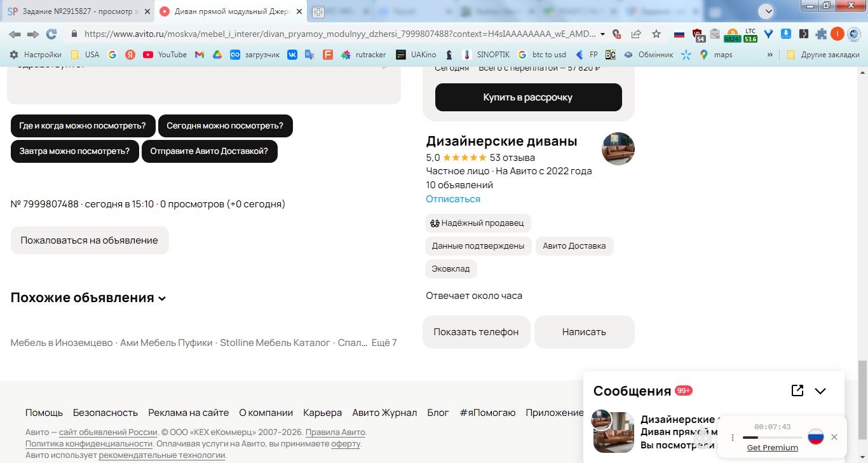Open the Помощь footer link
Screen dimensions: 868x463
coord(44,413)
